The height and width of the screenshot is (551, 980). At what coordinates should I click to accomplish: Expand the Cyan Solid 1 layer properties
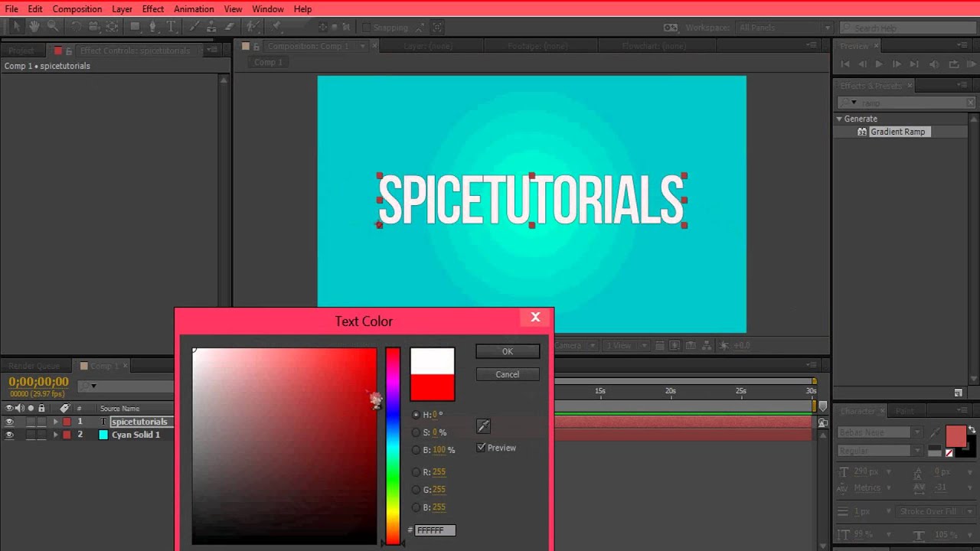(x=55, y=435)
